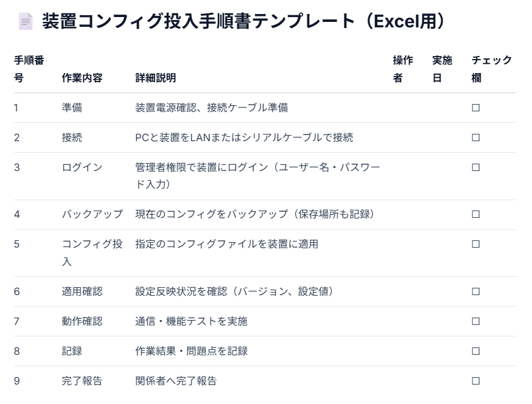Mark the バックアップ step as checked

[476, 214]
